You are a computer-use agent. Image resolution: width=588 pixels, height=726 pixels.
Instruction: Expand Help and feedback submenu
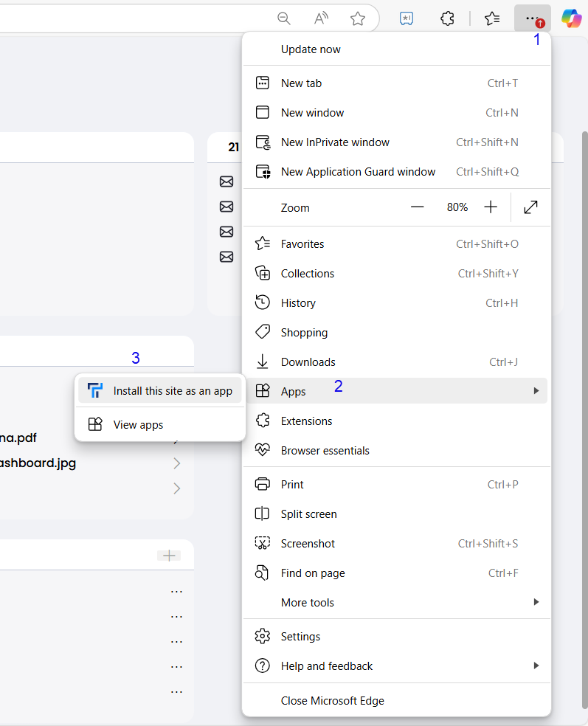tap(396, 666)
